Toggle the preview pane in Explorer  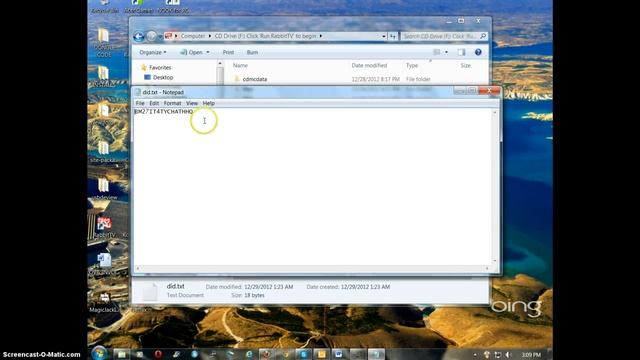(x=462, y=52)
